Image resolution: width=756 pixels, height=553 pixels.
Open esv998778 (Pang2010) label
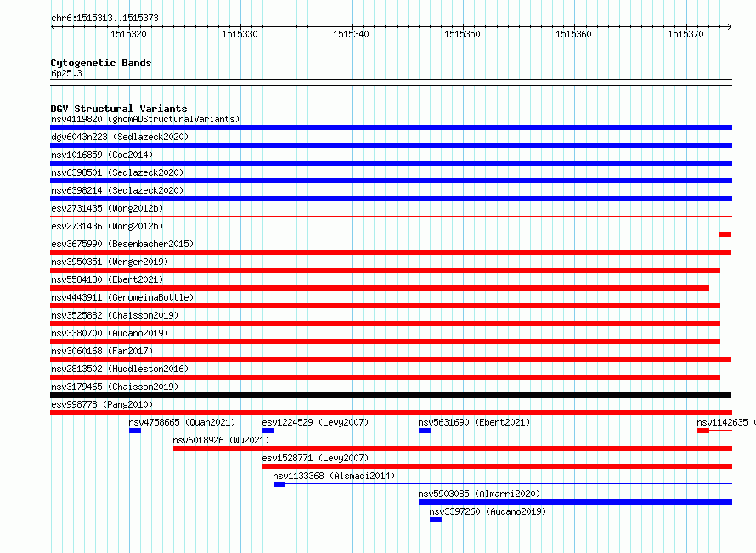(x=102, y=404)
